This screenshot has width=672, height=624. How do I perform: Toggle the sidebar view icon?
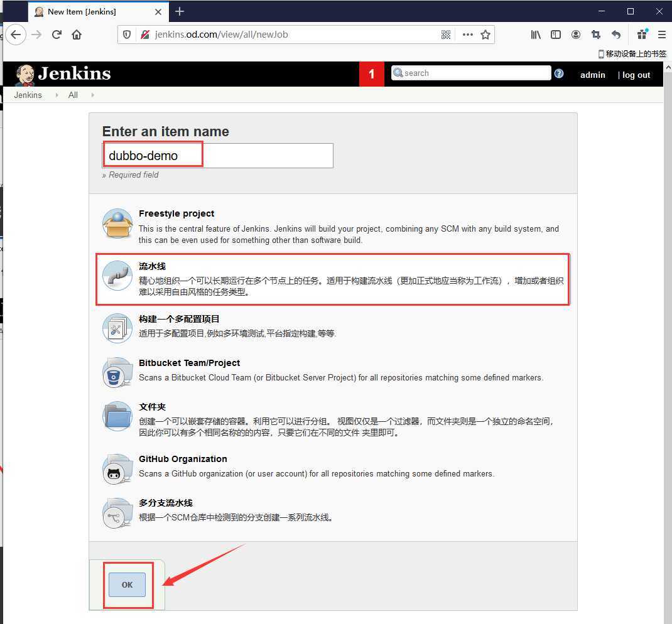point(556,35)
